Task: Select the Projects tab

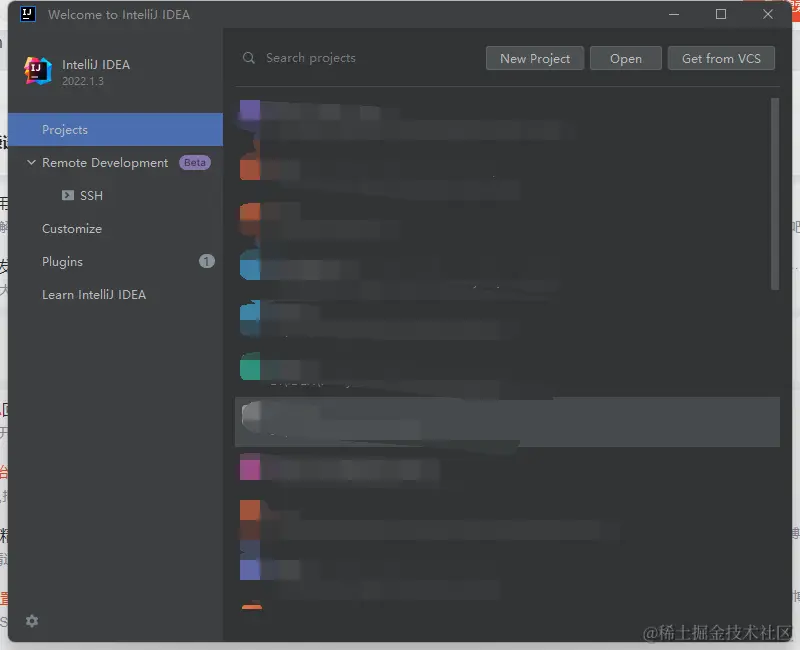Action: coord(115,130)
